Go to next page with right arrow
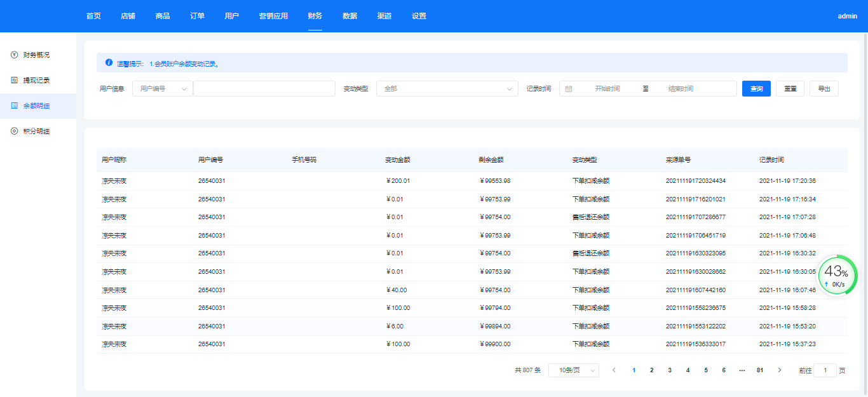Image resolution: width=868 pixels, height=397 pixels. (780, 370)
